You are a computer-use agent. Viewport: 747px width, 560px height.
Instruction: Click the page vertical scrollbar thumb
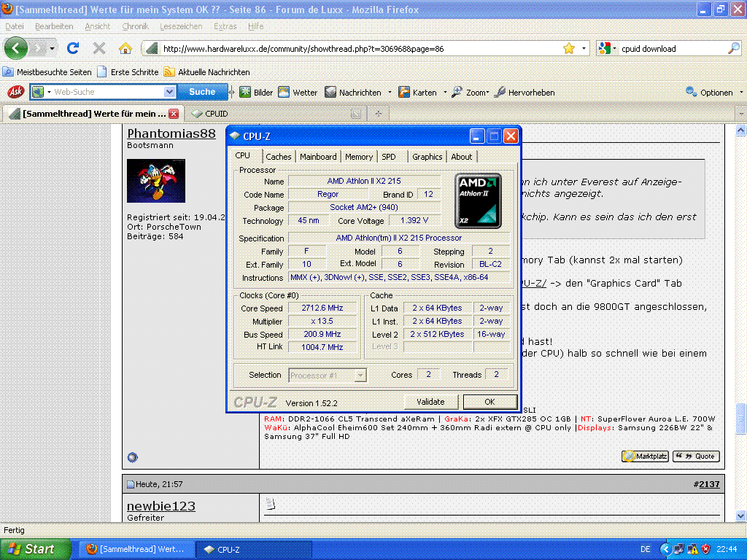pos(740,419)
